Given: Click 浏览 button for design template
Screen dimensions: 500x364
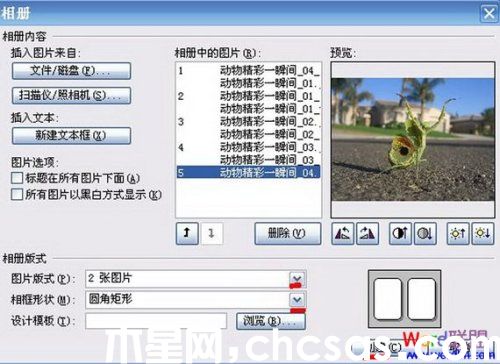Looking at the screenshot, I should pos(271,321).
